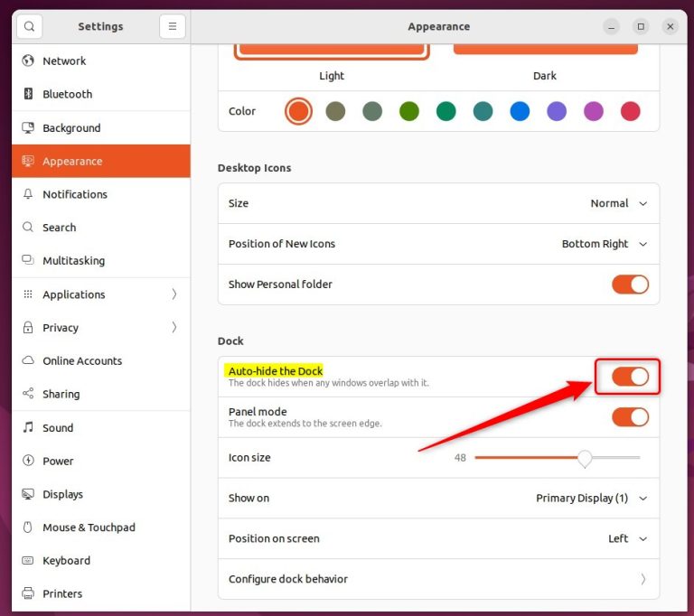Click the Keyboard icon in sidebar

point(28,560)
